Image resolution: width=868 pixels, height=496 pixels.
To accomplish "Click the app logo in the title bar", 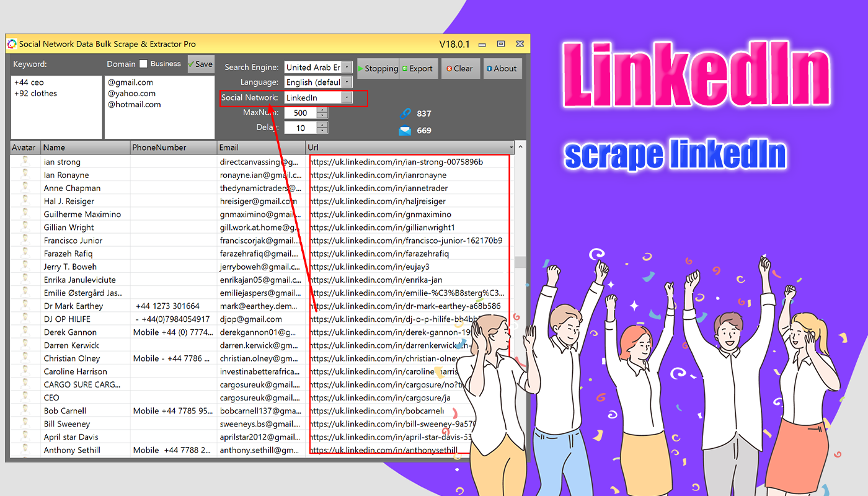I will click(12, 44).
